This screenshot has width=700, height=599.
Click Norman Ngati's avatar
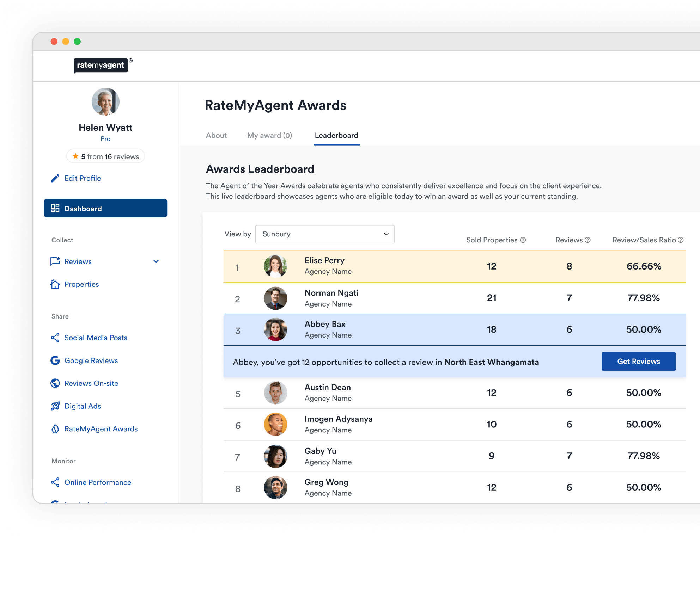pos(275,298)
